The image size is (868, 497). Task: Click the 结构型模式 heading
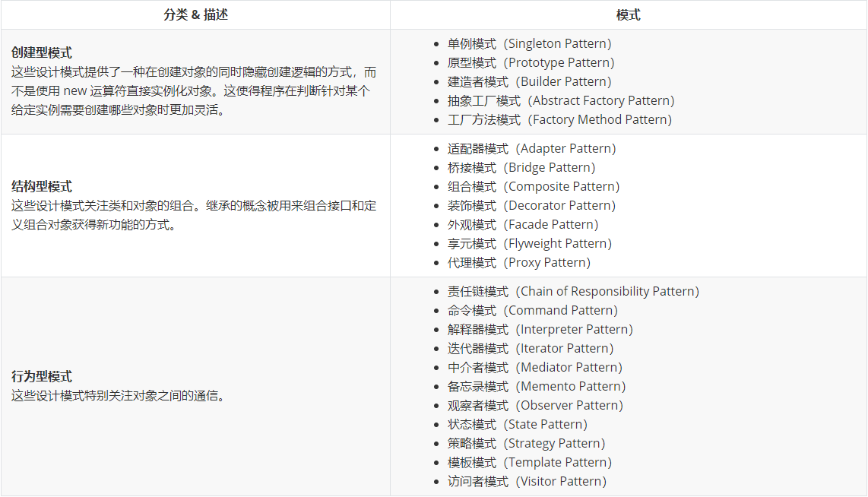coord(42,187)
